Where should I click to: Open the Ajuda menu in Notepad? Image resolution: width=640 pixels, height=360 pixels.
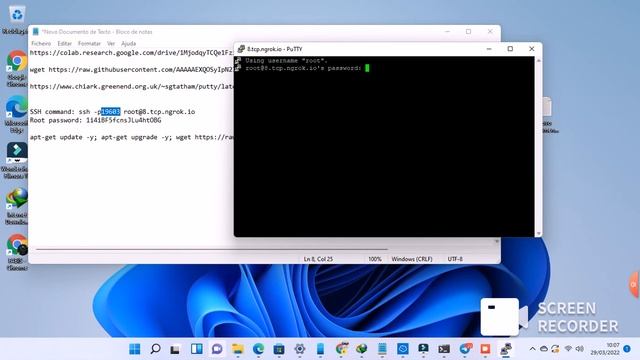[x=129, y=43]
